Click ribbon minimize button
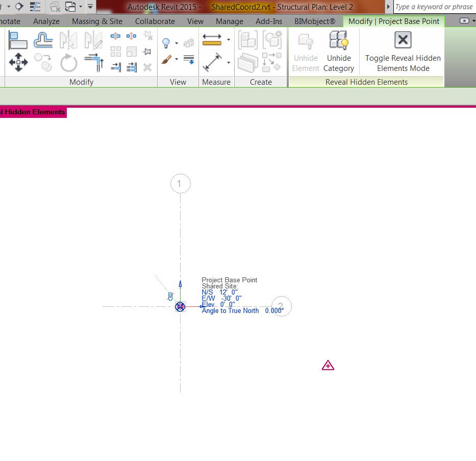This screenshot has height=461, width=476. 464,21
